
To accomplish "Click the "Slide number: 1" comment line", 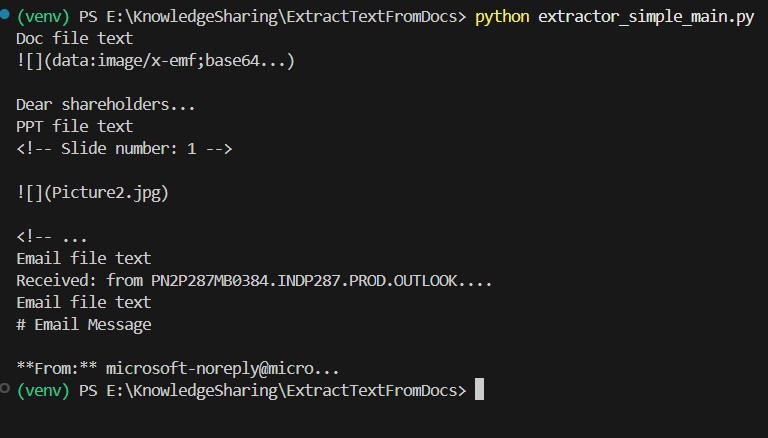I will [124, 148].
